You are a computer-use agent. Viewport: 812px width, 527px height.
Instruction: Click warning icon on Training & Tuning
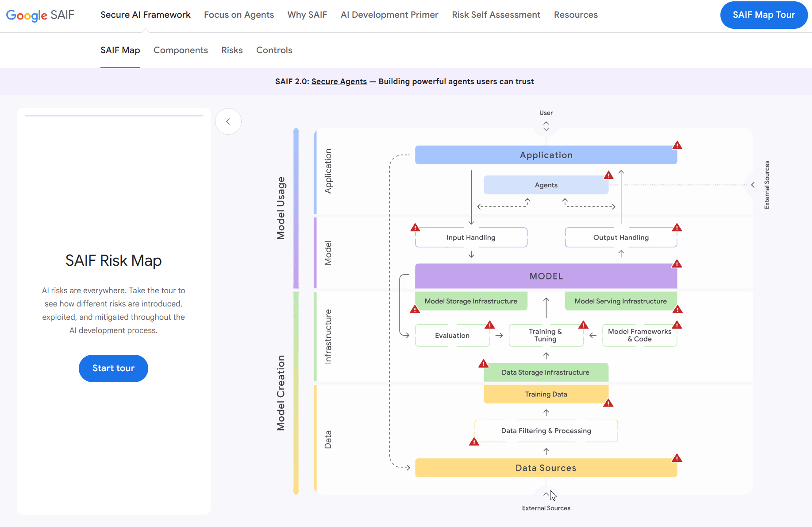coord(584,325)
